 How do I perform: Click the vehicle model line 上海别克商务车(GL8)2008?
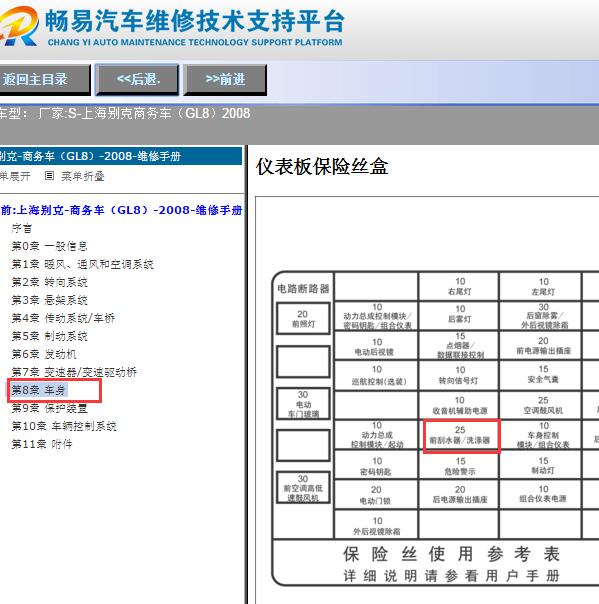tap(125, 114)
